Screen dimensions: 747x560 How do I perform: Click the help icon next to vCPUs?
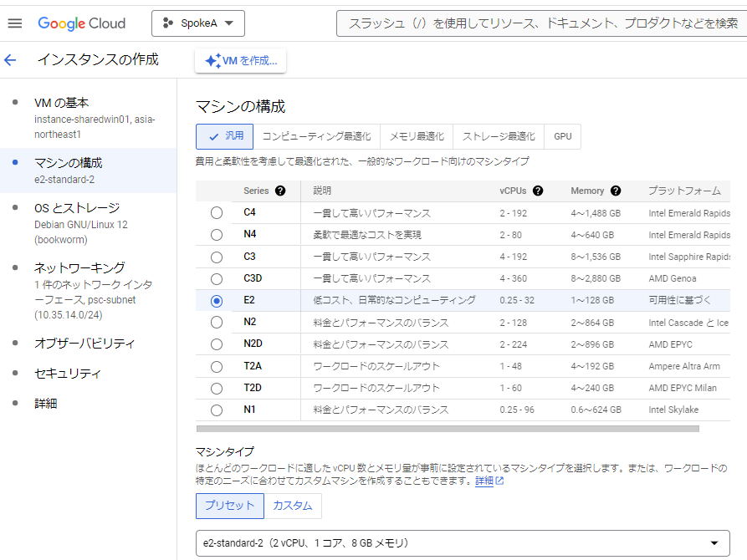click(538, 191)
